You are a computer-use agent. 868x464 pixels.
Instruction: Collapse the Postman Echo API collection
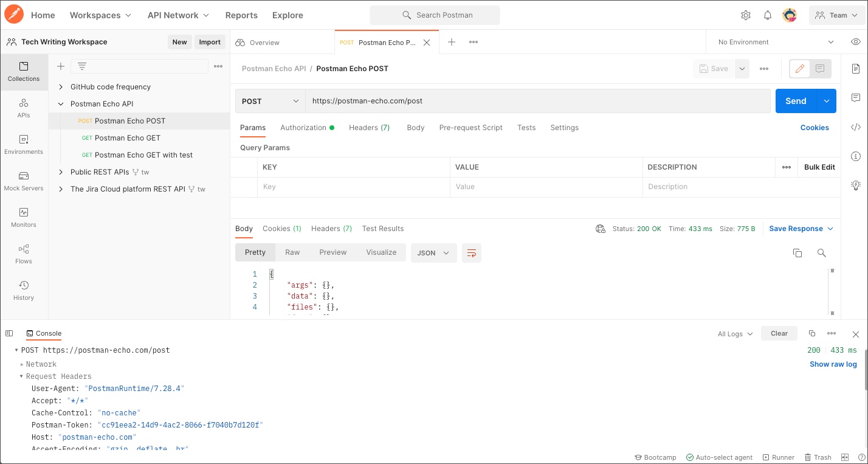click(x=61, y=104)
